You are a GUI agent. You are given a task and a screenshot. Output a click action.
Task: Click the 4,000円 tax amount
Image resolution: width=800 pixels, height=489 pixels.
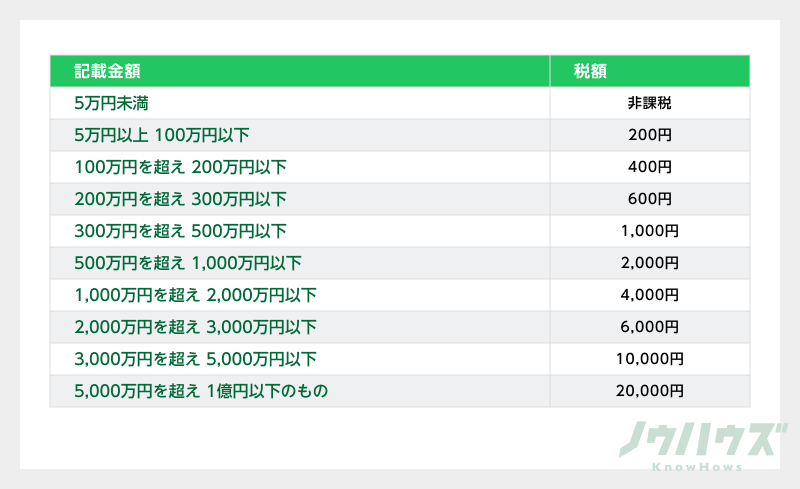(649, 295)
